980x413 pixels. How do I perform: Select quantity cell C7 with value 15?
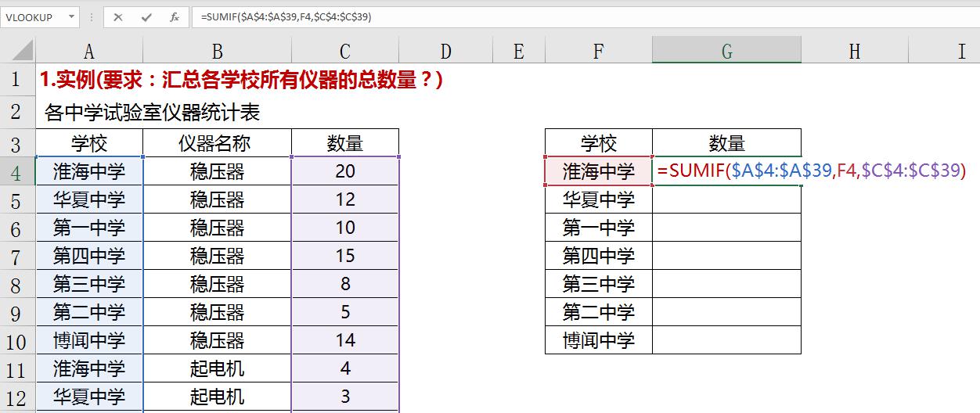(345, 256)
